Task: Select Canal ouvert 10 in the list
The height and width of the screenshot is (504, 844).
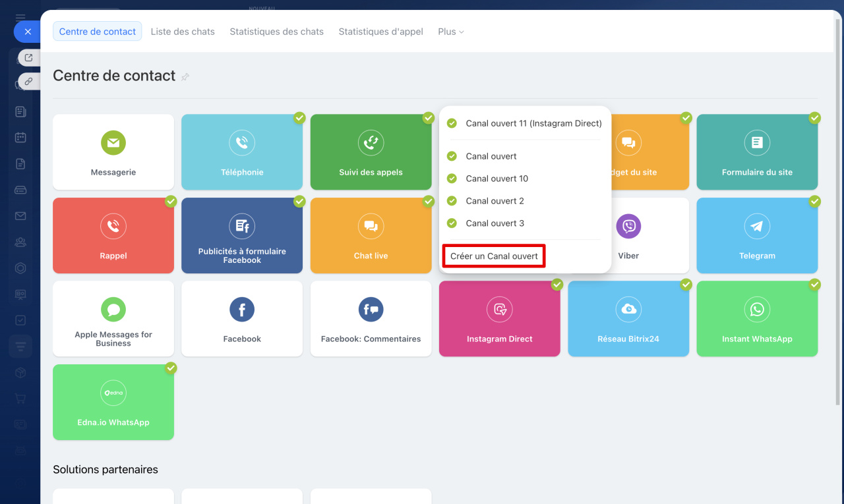Action: [x=497, y=179]
